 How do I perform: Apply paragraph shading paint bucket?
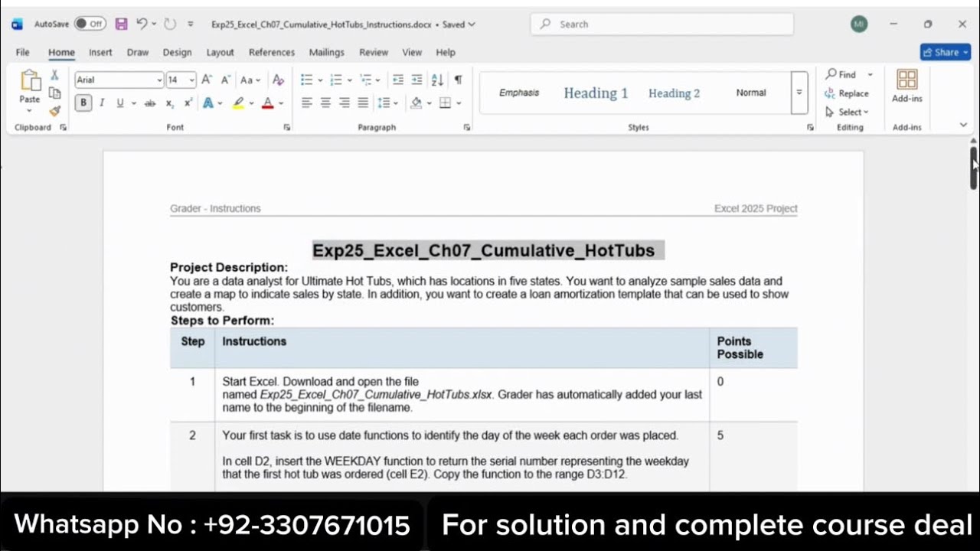pyautogui.click(x=416, y=103)
